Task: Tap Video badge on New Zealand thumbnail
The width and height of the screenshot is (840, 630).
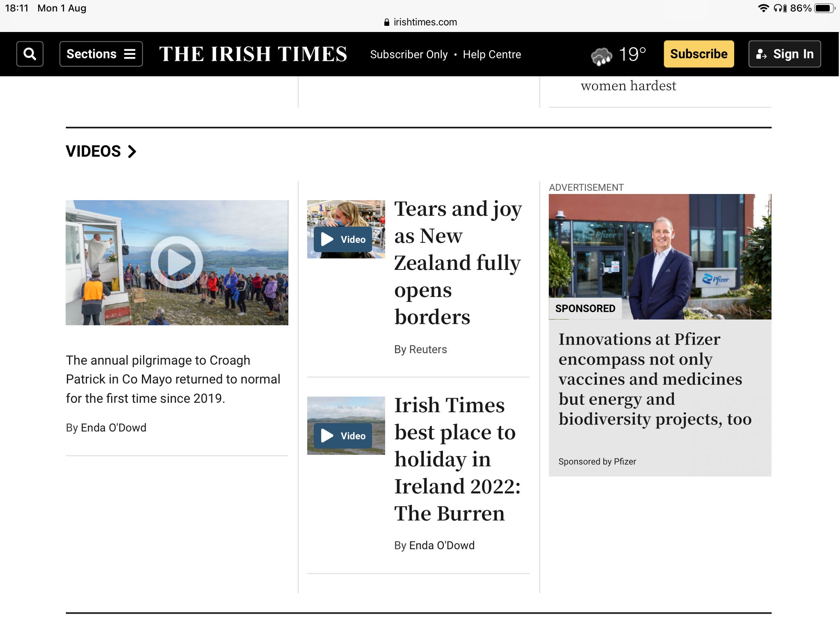Action: [x=343, y=239]
